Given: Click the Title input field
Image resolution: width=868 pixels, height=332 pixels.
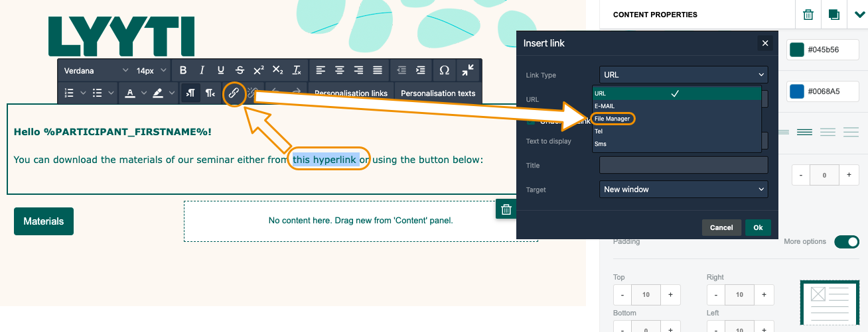Looking at the screenshot, I should (683, 165).
